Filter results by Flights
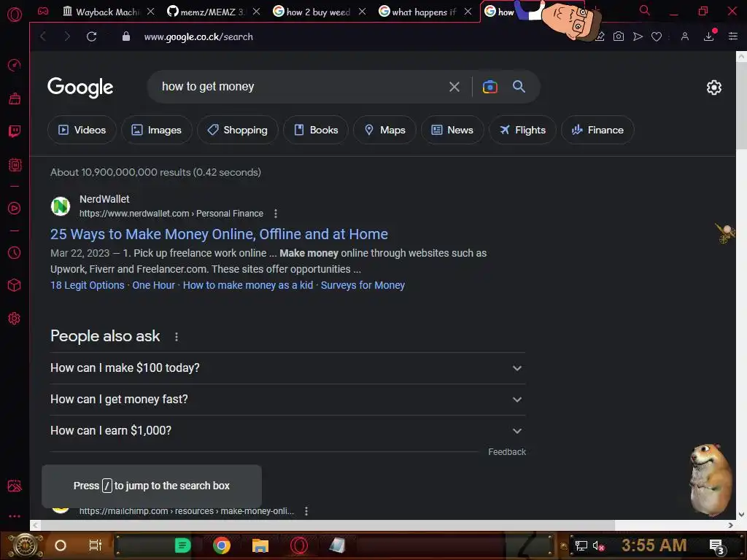This screenshot has height=560, width=747. [522, 130]
